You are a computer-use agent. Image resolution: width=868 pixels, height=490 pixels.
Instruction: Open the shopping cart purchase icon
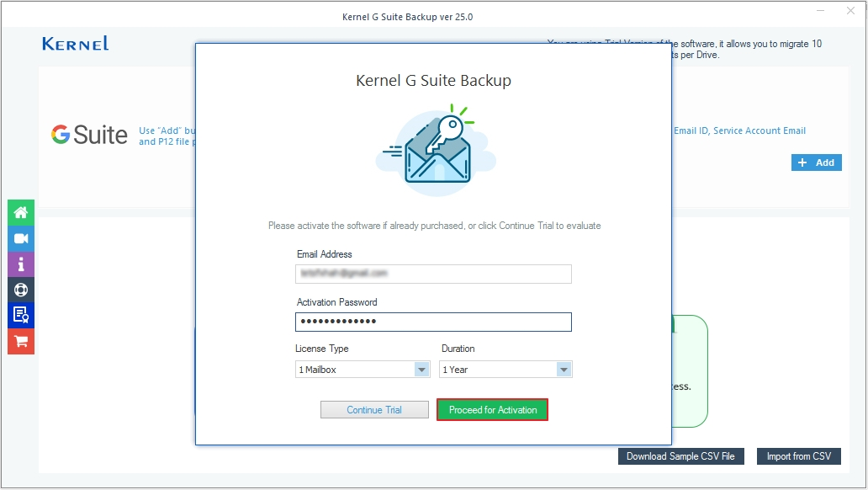20,341
